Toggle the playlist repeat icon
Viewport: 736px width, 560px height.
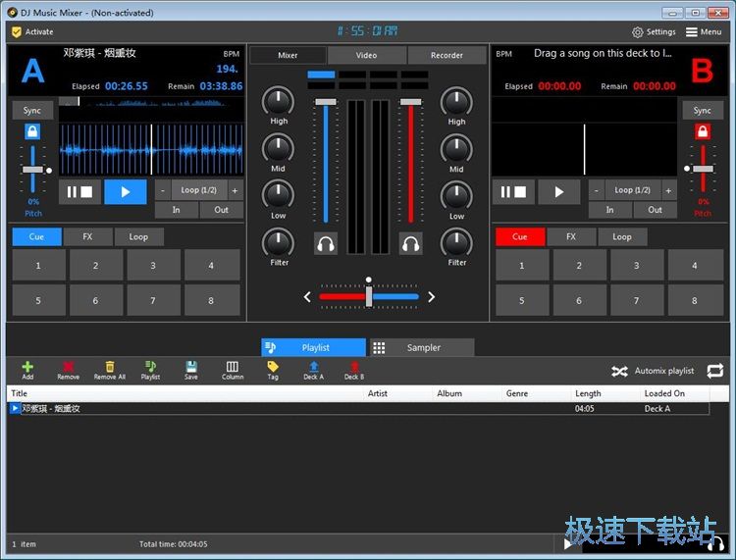pos(714,371)
